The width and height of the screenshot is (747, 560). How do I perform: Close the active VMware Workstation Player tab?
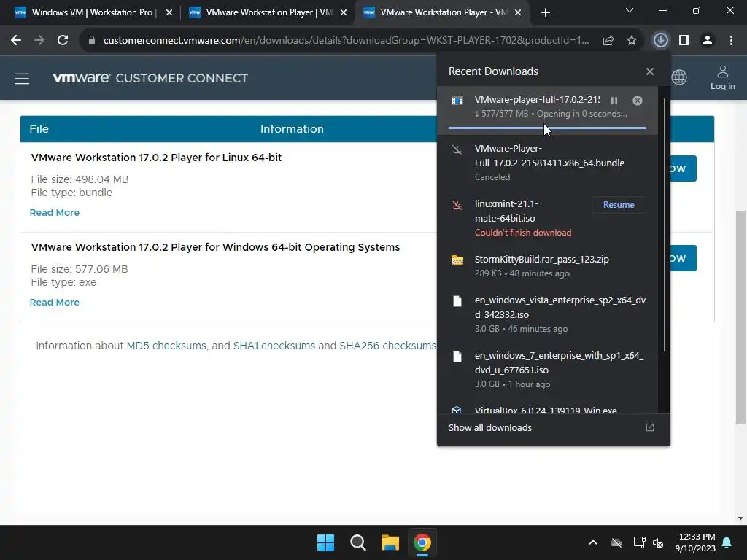click(518, 12)
